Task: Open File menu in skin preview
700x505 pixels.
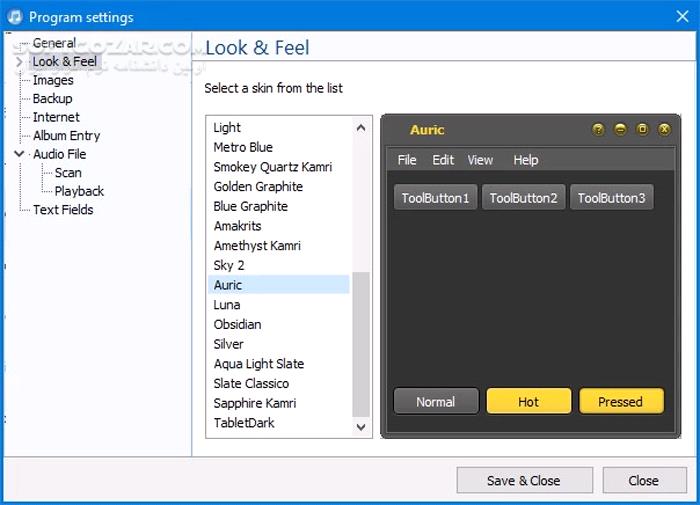Action: pos(407,160)
